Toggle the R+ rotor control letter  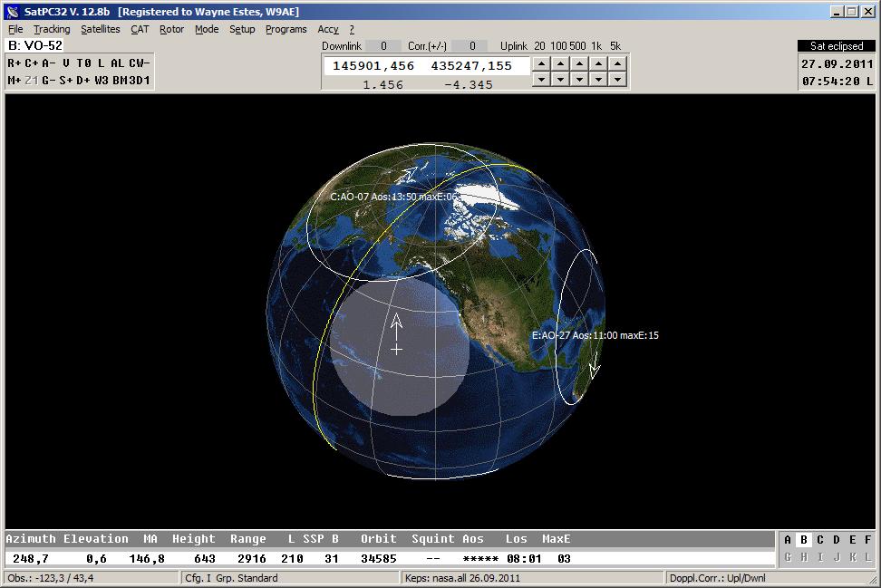click(x=15, y=63)
